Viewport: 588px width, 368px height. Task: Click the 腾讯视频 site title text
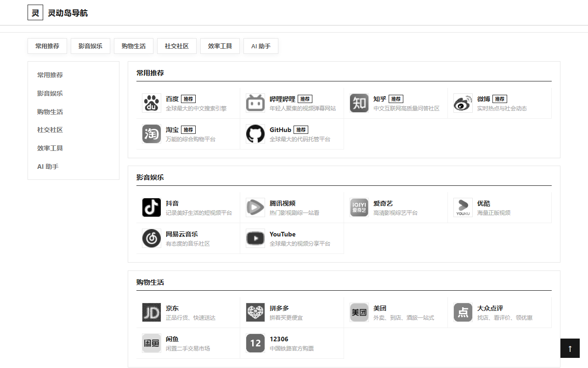[283, 203]
